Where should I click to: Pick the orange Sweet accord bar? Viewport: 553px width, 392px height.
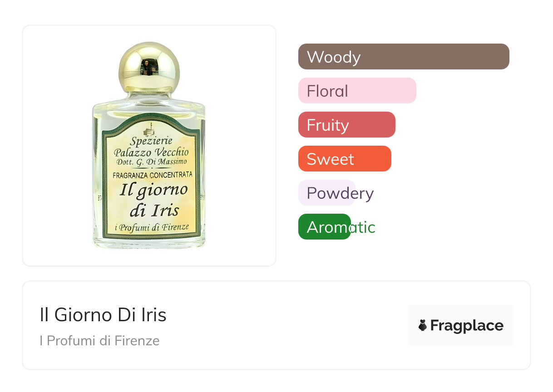point(345,159)
